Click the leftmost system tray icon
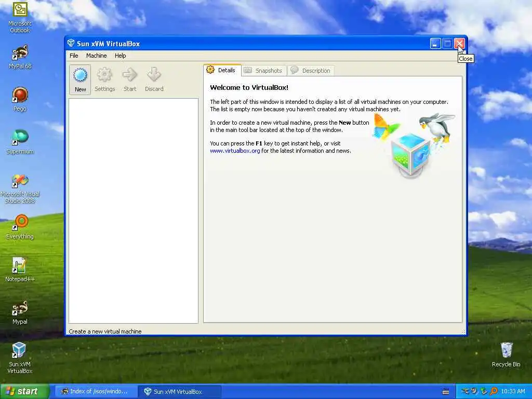Image resolution: width=532 pixels, height=399 pixels. click(465, 392)
